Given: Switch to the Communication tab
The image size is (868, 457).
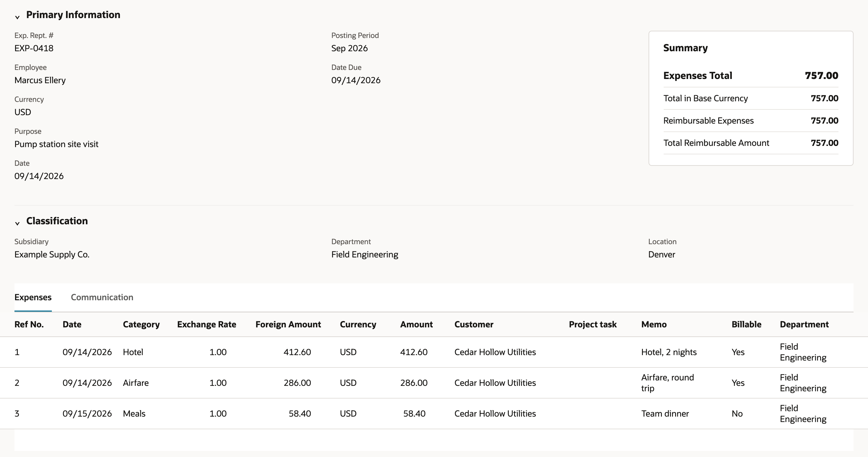Looking at the screenshot, I should [102, 297].
